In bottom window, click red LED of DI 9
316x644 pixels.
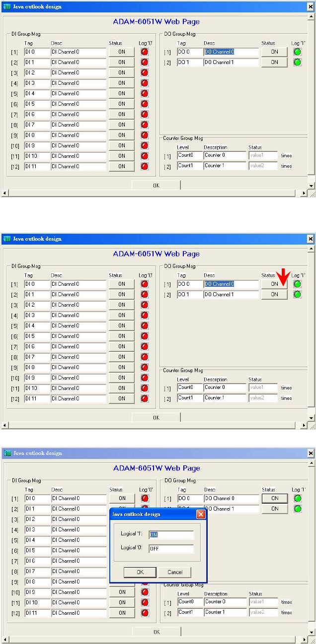pyautogui.click(x=145, y=592)
